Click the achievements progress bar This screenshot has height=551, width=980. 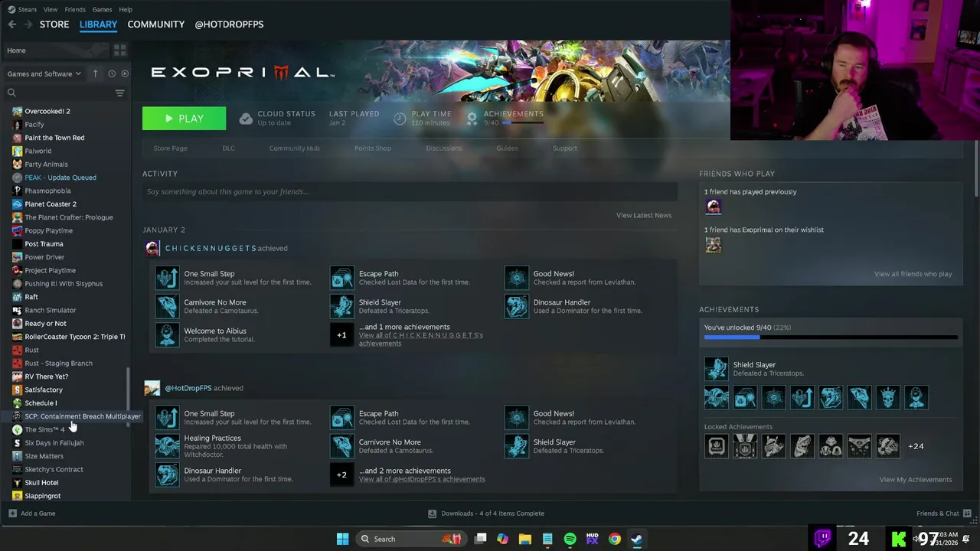[x=831, y=337]
